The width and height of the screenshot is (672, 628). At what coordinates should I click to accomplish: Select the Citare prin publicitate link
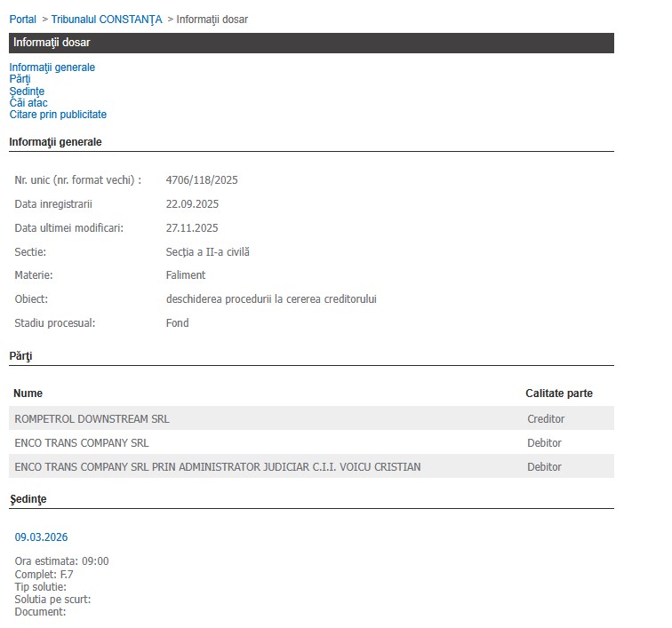click(x=58, y=115)
